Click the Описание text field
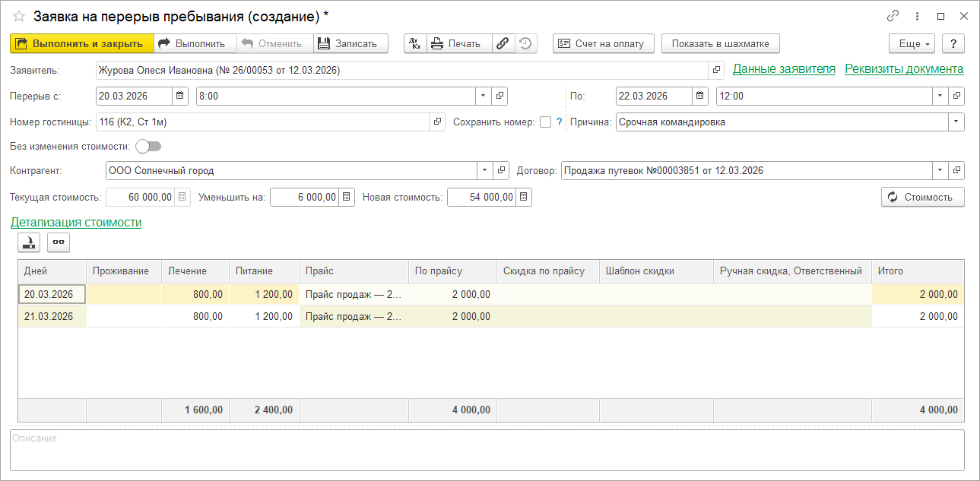The width and height of the screenshot is (980, 481). [x=487, y=451]
